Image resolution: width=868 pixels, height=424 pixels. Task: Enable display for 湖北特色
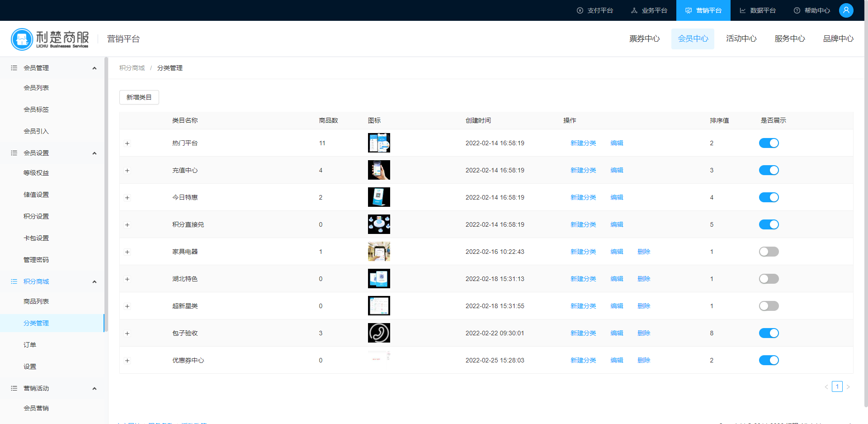(769, 279)
